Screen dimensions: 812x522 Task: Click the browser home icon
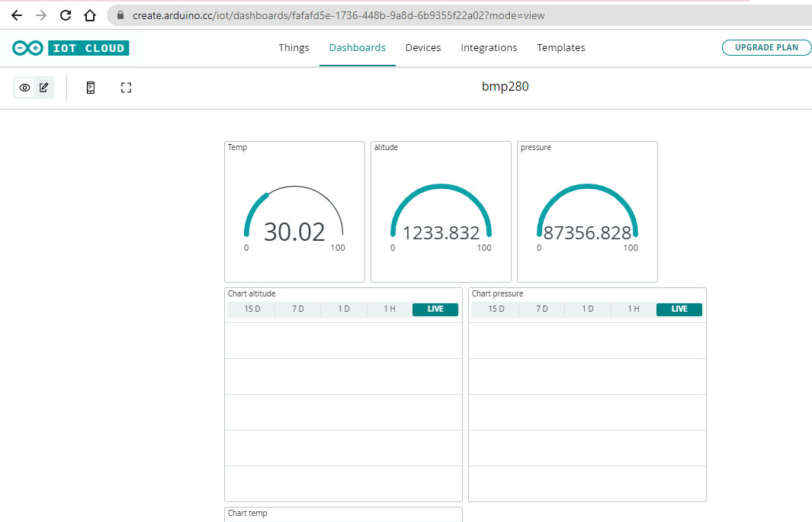pos(90,15)
